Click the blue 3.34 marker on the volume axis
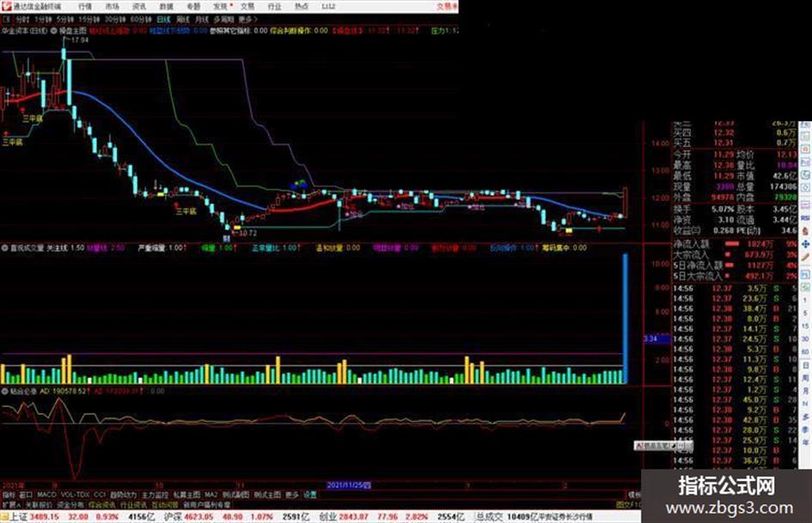This screenshot has width=812, height=523. pyautogui.click(x=656, y=339)
